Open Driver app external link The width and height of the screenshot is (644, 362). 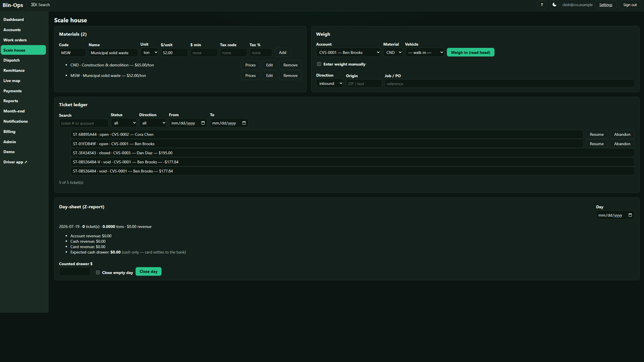pyautogui.click(x=23, y=162)
